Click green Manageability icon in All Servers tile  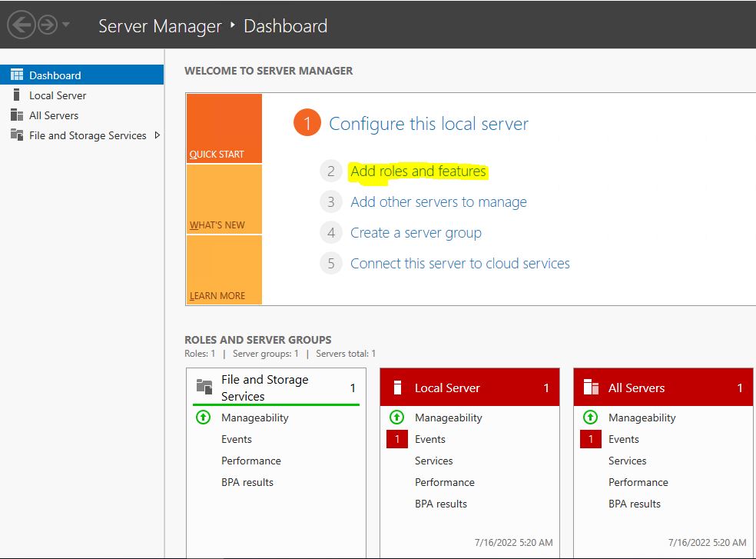[x=590, y=417]
